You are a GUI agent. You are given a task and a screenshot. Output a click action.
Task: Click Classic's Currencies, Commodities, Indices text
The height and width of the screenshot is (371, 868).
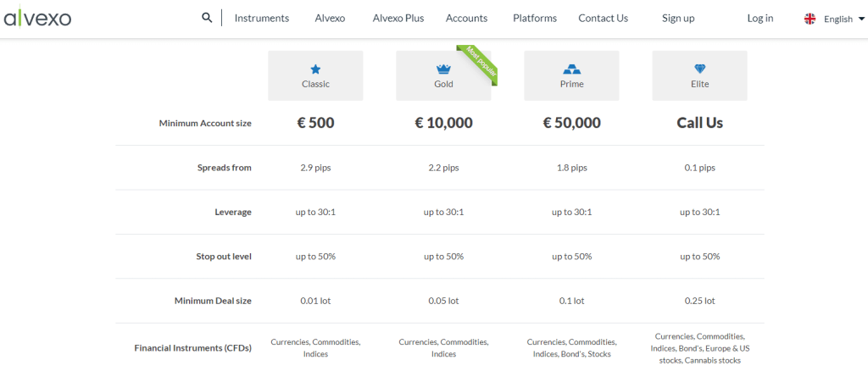pos(315,348)
